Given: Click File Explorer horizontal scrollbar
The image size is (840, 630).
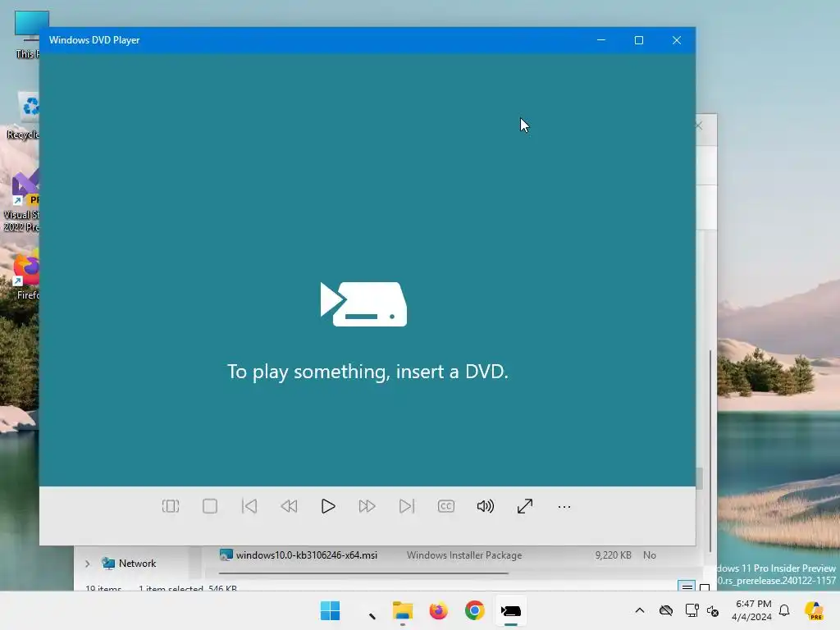Looking at the screenshot, I should 363,573.
